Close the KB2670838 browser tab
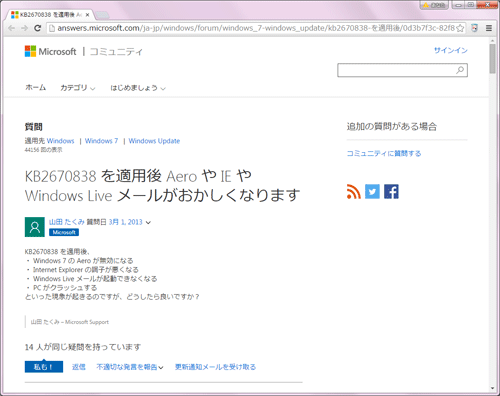 tap(87, 15)
